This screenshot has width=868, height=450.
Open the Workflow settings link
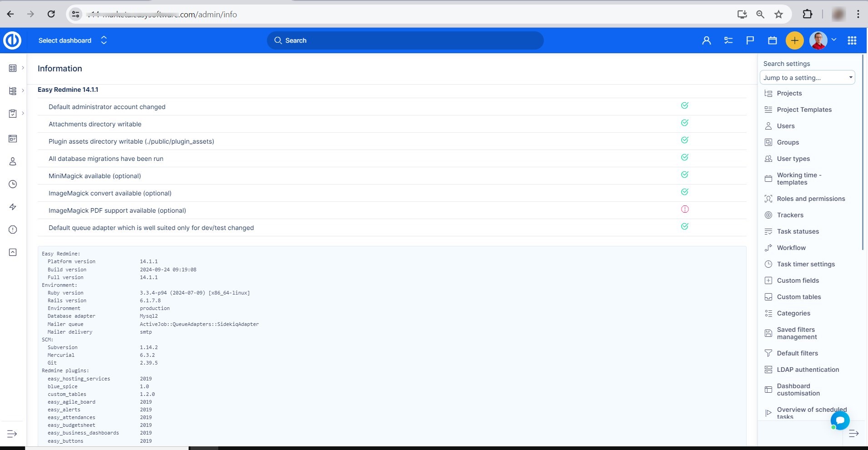tap(791, 248)
